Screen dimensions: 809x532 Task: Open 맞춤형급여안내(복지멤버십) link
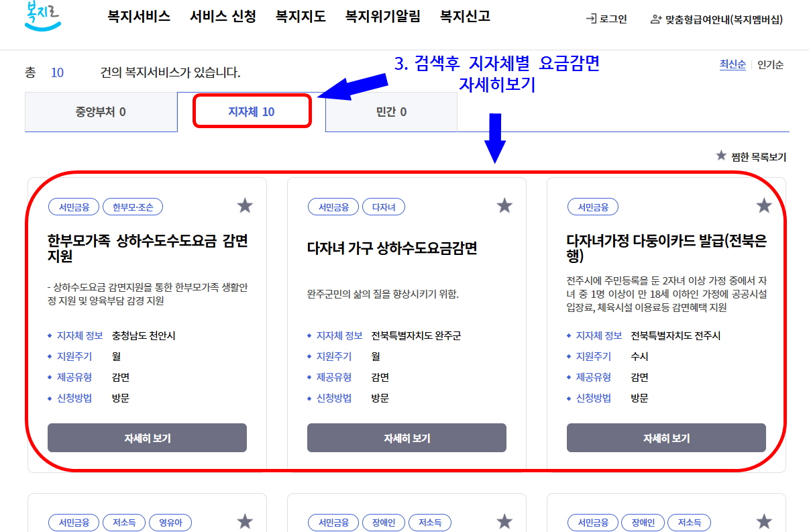coord(724,19)
